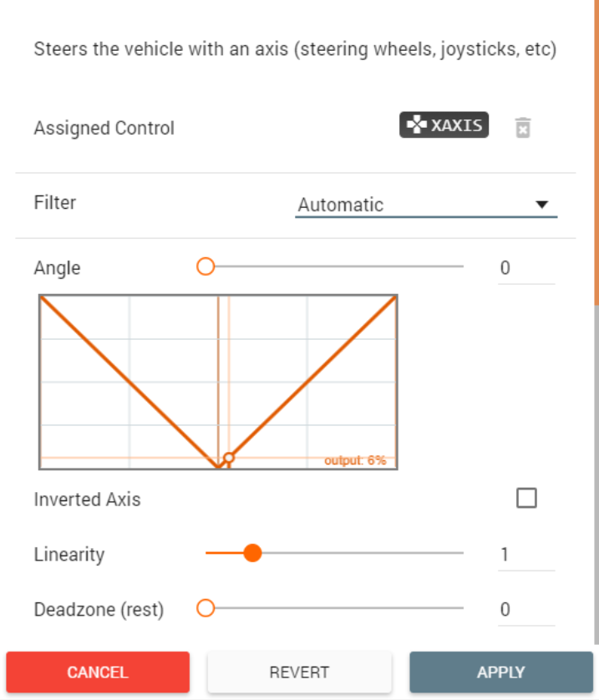Open the Filter dropdown showing Automatic

click(x=425, y=205)
